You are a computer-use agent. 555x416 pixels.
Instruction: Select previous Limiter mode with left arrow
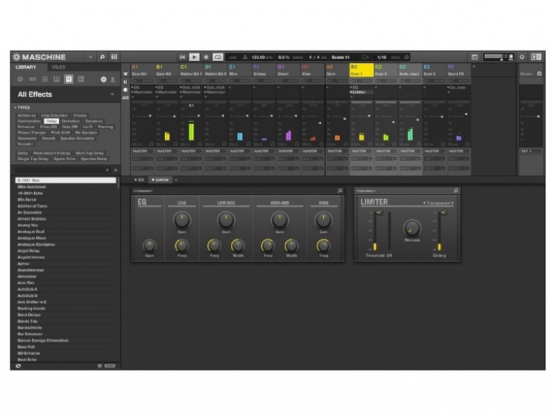tap(424, 203)
